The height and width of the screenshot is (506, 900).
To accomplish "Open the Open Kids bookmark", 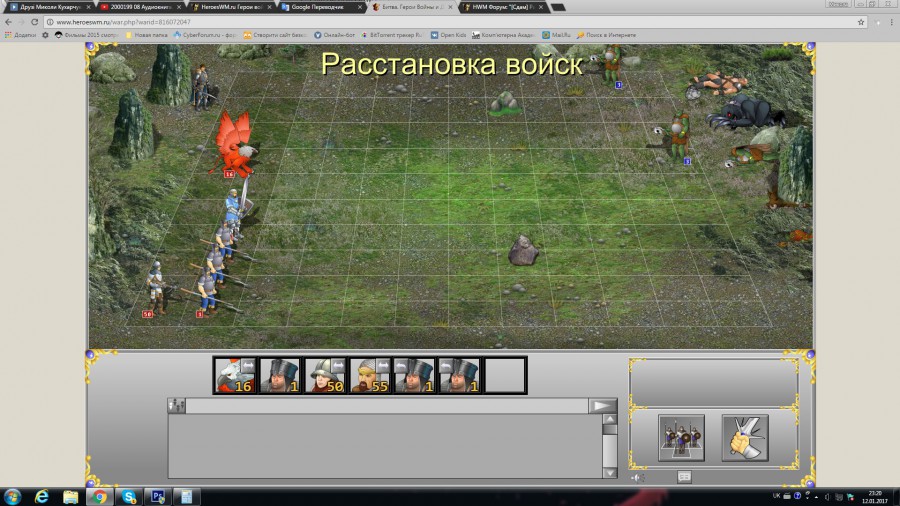I will (x=448, y=35).
